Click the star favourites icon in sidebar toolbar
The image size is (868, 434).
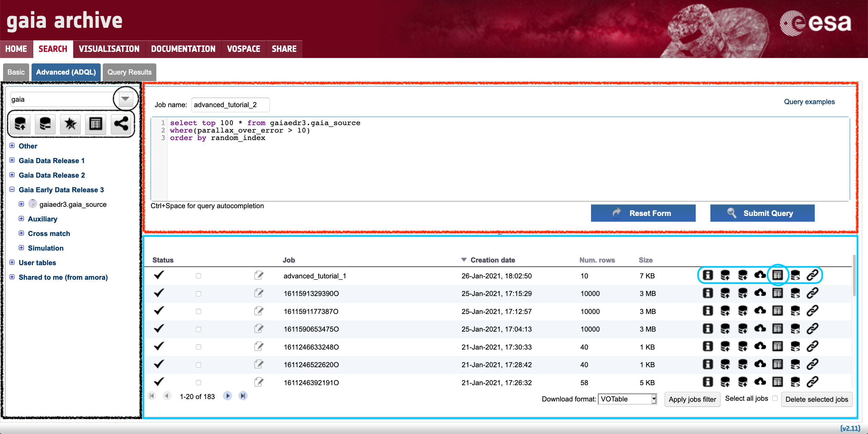70,124
